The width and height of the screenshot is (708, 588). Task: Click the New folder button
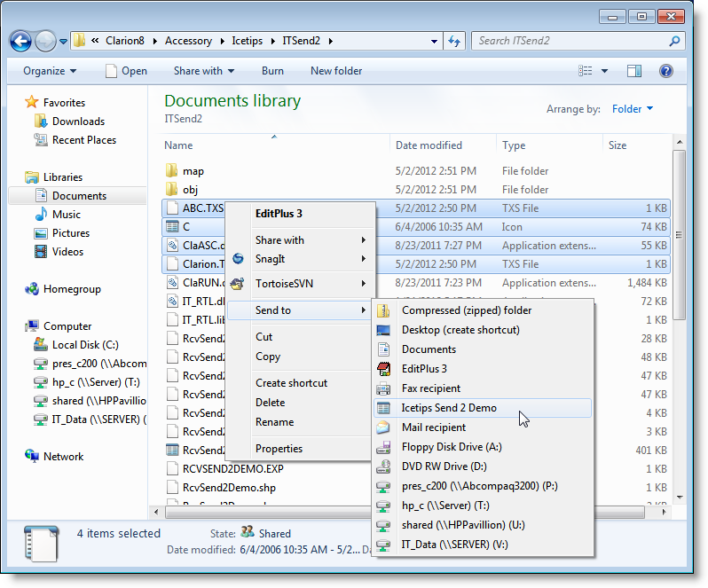pyautogui.click(x=336, y=71)
